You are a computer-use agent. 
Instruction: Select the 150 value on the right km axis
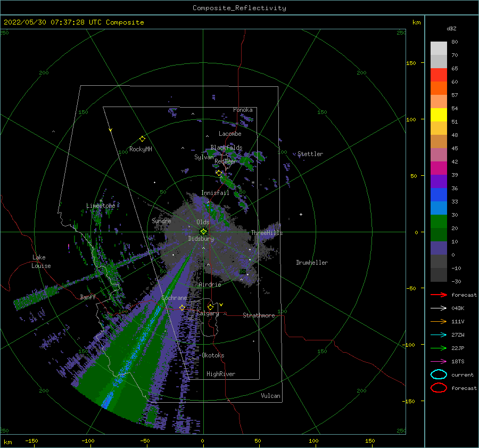click(411, 63)
